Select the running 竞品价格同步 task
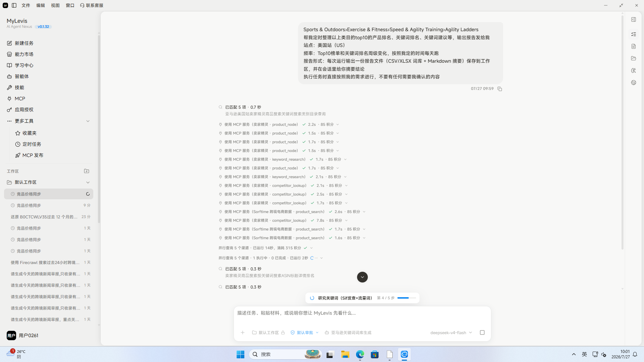This screenshot has height=362, width=644. (49, 194)
